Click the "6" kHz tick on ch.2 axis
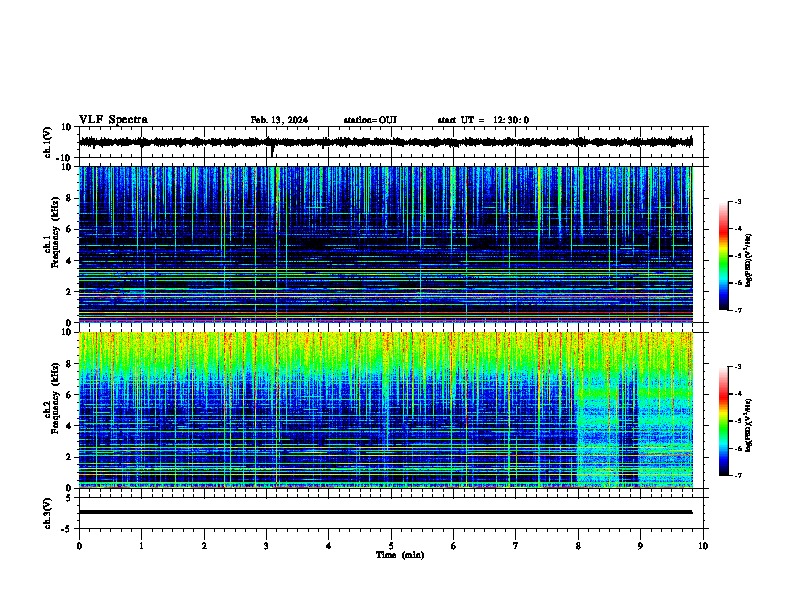 [x=70, y=394]
